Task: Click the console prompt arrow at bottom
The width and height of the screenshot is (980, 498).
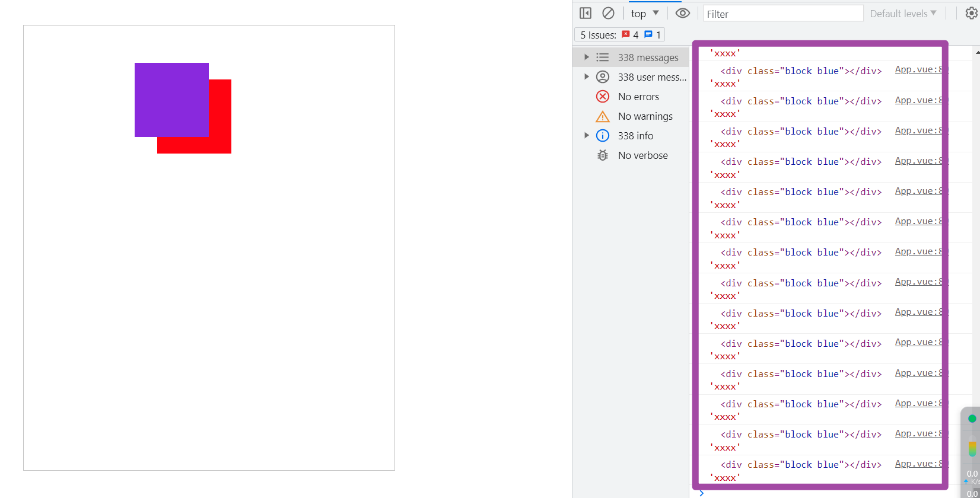Action: [x=702, y=493]
